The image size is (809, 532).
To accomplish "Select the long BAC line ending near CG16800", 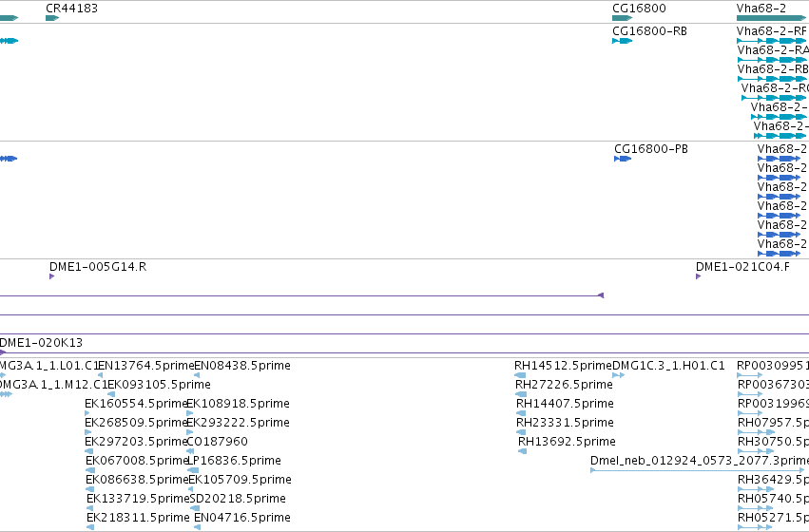I will click(301, 295).
